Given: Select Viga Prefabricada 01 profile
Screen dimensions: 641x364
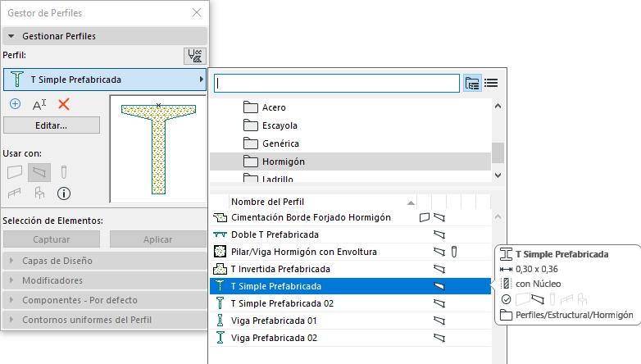Looking at the screenshot, I should [x=350, y=321].
